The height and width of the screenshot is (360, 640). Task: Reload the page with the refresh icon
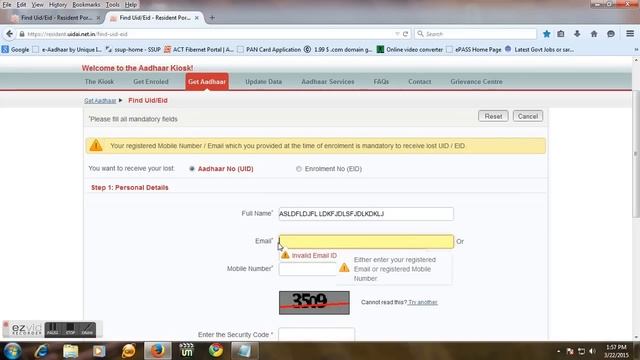(405, 34)
